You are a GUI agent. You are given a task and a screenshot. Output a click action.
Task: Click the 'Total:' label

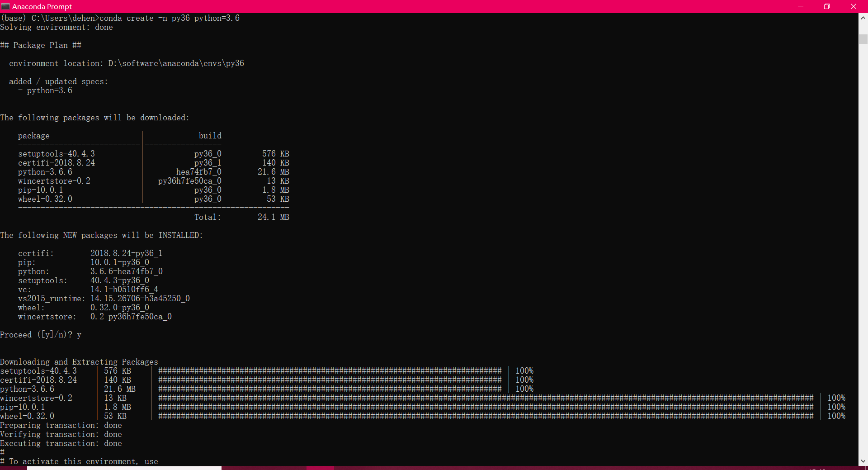pyautogui.click(x=208, y=217)
